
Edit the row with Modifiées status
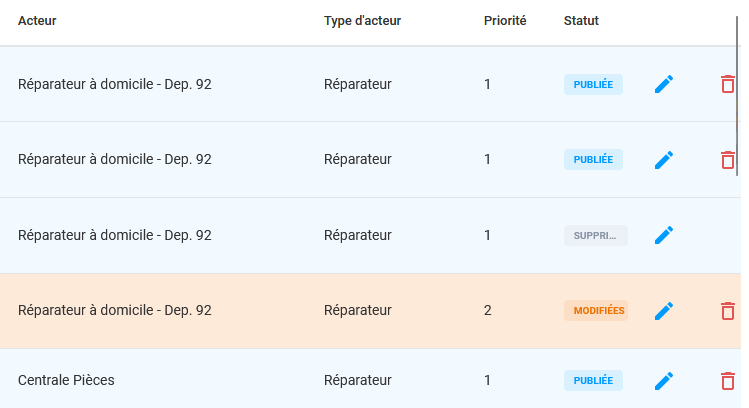click(664, 311)
